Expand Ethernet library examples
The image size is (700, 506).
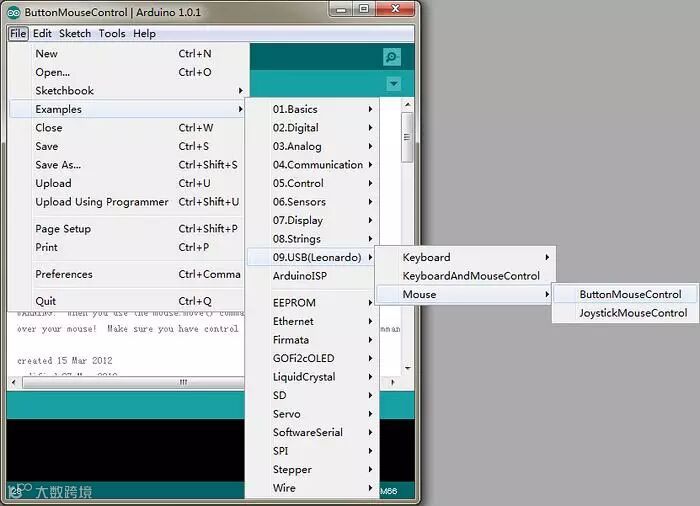[312, 322]
